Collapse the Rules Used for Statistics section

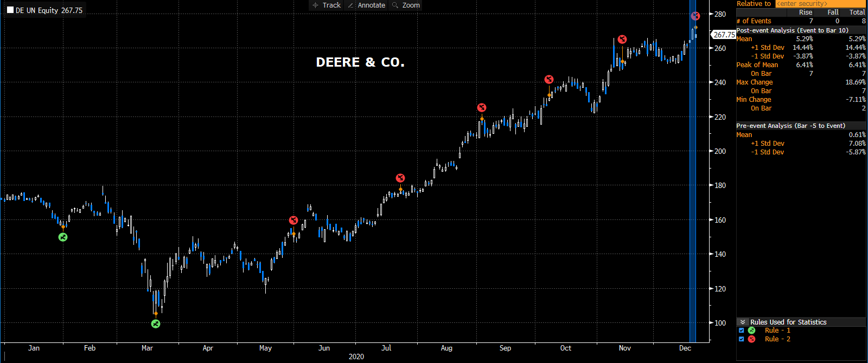pyautogui.click(x=743, y=322)
